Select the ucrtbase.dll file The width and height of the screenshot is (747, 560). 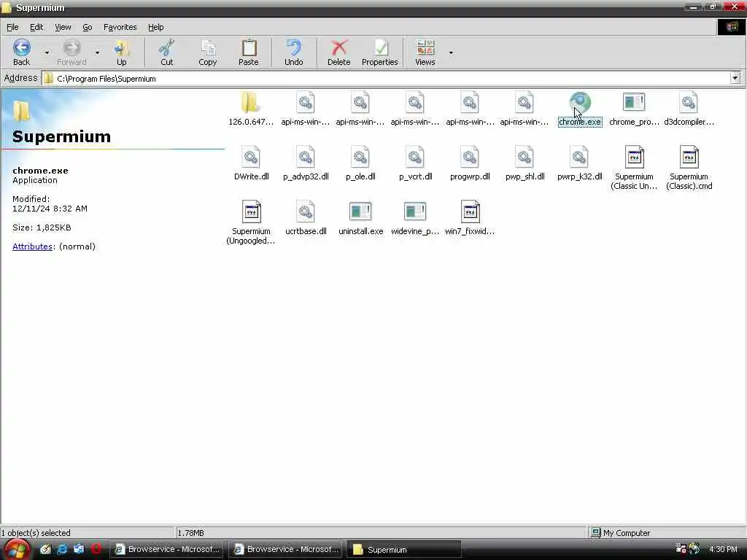(306, 218)
